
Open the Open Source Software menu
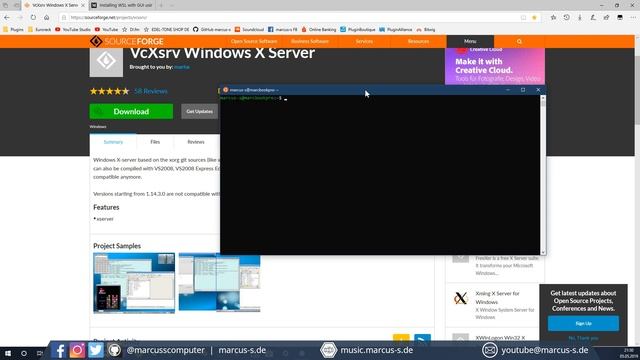[254, 41]
